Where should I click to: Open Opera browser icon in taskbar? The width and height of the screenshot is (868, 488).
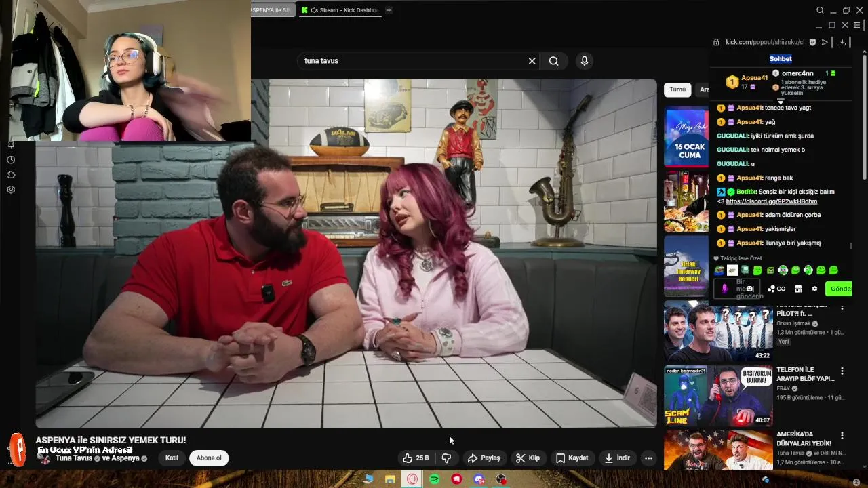[412, 479]
